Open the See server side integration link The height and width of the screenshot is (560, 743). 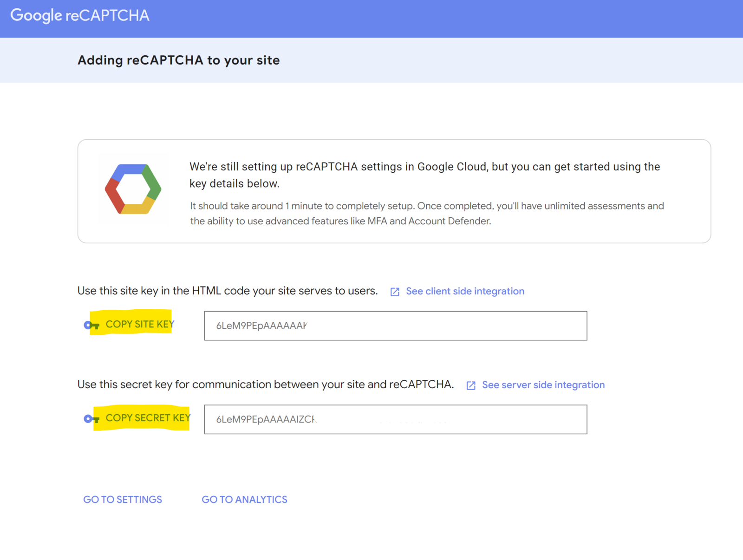[x=543, y=385]
